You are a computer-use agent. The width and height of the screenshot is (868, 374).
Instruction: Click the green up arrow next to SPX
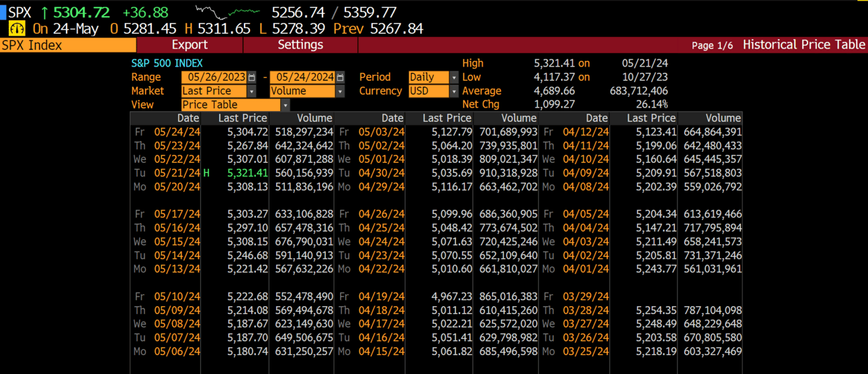tap(44, 12)
